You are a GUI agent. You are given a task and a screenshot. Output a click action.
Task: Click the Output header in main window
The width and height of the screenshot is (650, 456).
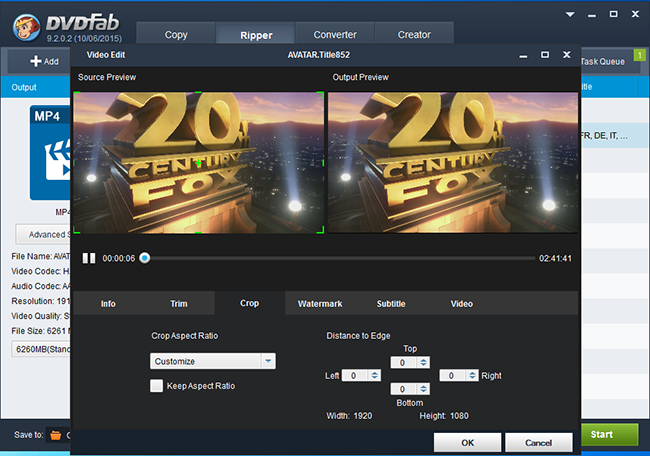coord(24,87)
